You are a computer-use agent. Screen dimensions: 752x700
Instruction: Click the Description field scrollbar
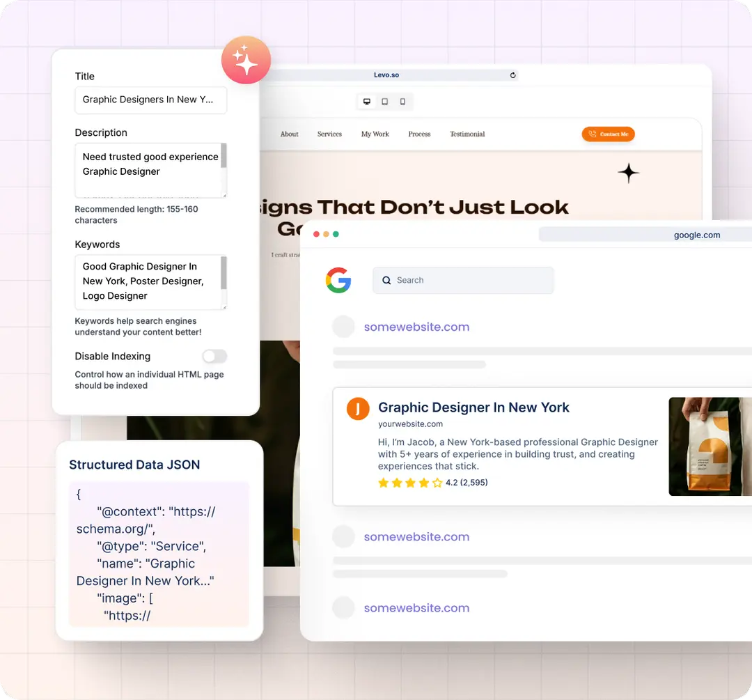click(224, 155)
